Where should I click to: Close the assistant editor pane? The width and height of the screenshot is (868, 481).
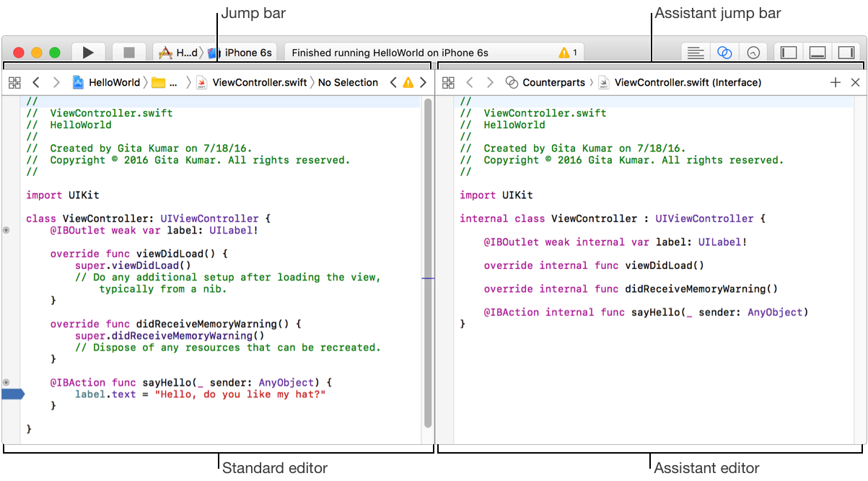[x=855, y=83]
